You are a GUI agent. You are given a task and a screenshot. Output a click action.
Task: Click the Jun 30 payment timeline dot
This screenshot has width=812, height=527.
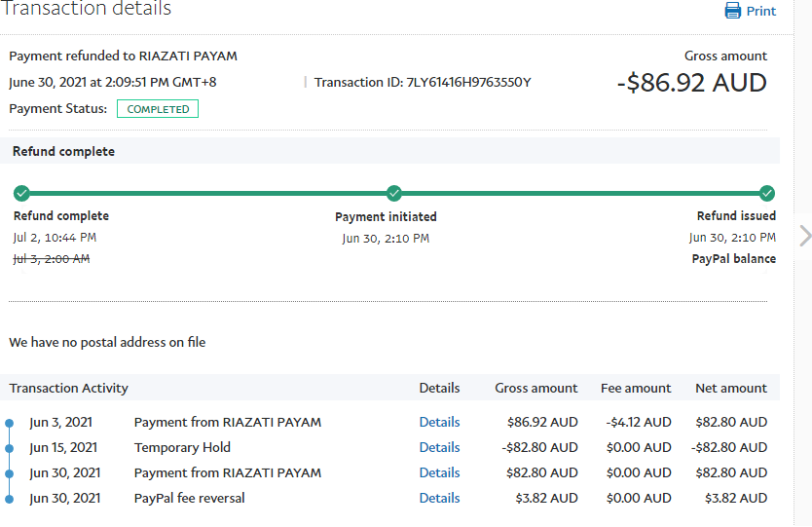click(x=10, y=474)
